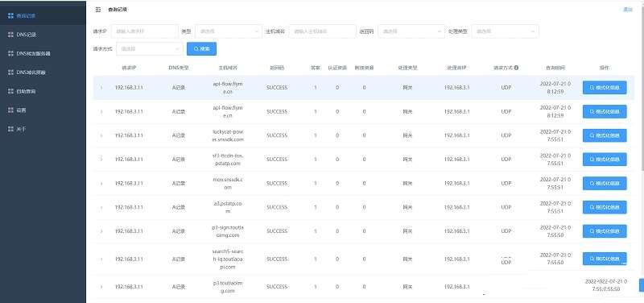Click SUCCESS in the a3.pstatp.com row

[277, 208]
